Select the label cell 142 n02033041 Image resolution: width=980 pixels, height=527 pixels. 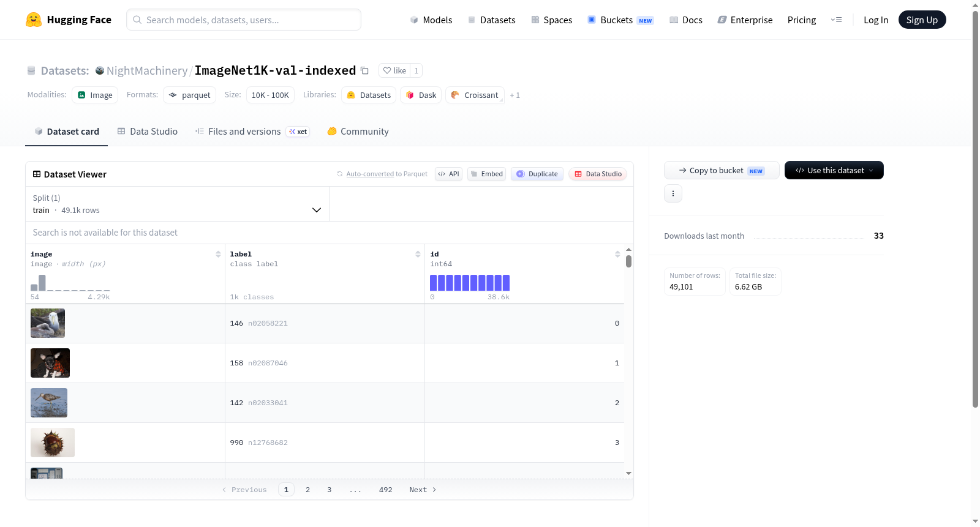tap(325, 403)
